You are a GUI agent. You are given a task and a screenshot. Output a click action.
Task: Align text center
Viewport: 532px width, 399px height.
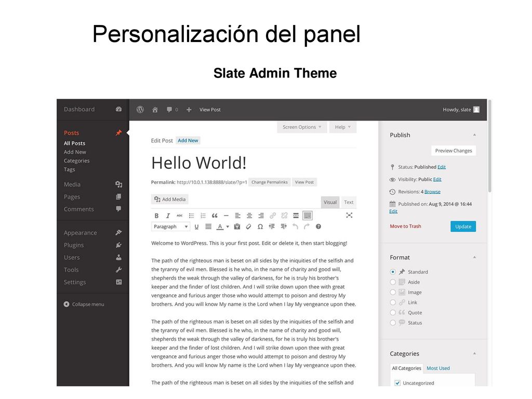tap(249, 216)
